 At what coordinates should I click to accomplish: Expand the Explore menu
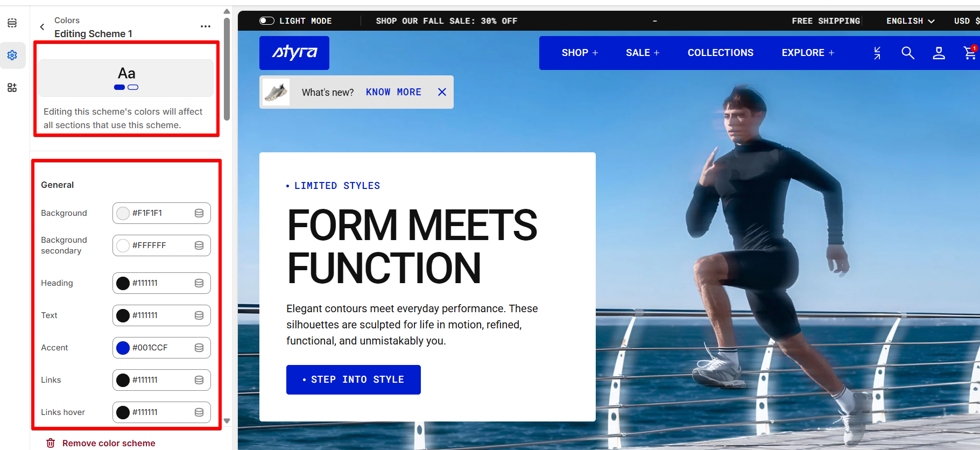click(808, 53)
